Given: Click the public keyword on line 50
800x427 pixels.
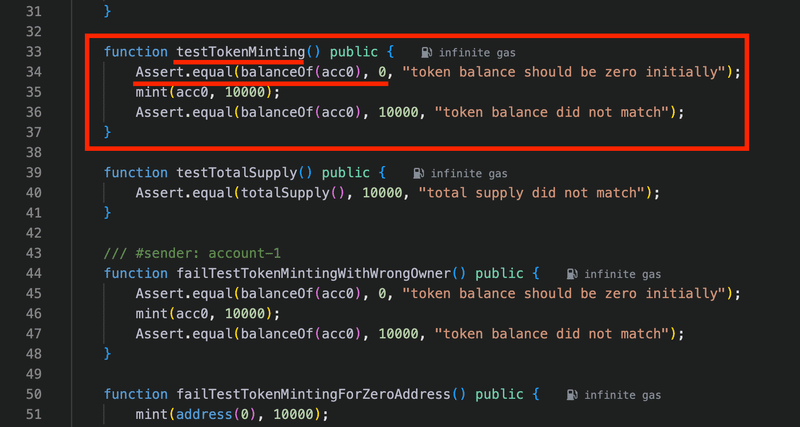Looking at the screenshot, I should (x=499, y=394).
